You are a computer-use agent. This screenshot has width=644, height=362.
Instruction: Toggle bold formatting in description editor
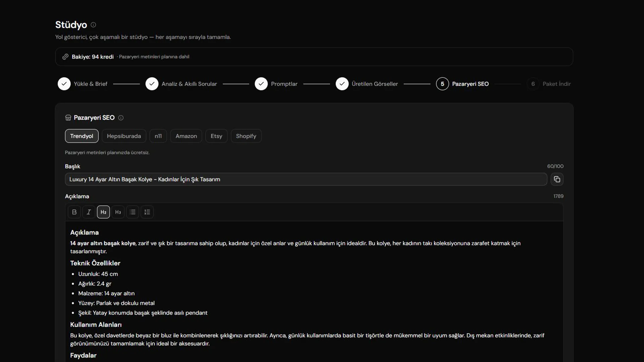point(74,212)
